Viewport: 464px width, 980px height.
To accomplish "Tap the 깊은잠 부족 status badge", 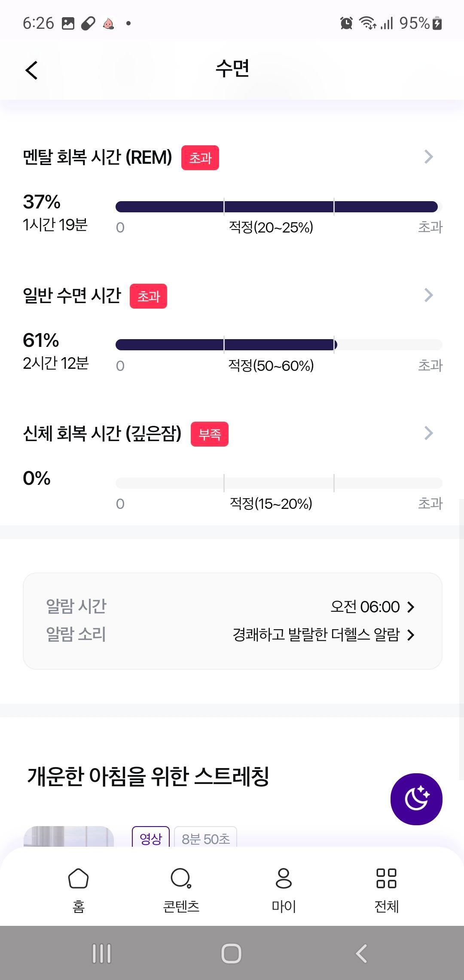I will [x=210, y=434].
